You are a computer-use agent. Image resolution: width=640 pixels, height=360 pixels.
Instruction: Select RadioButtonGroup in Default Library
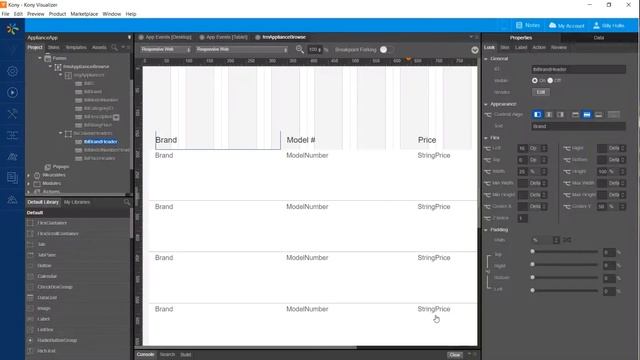click(57, 340)
